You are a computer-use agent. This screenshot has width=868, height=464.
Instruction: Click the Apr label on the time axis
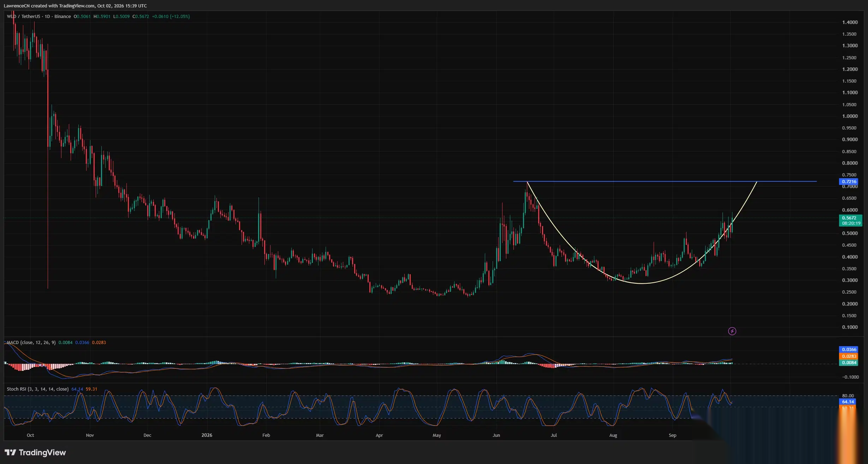pyautogui.click(x=379, y=435)
